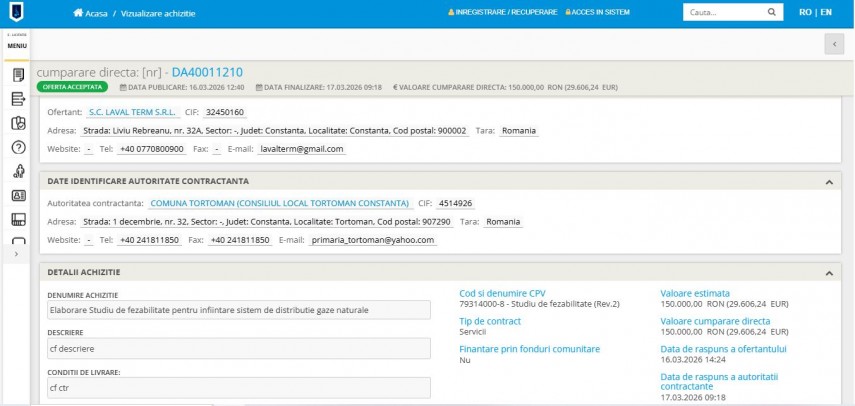Screen dimensions: 855x406
Task: Open the help question mark icon
Action: [17, 147]
